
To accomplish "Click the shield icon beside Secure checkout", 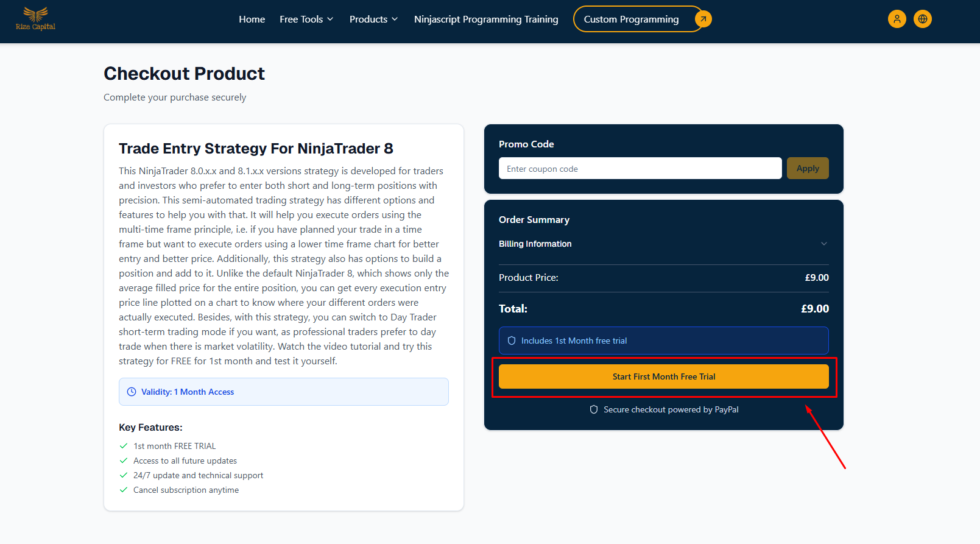I will (x=594, y=409).
